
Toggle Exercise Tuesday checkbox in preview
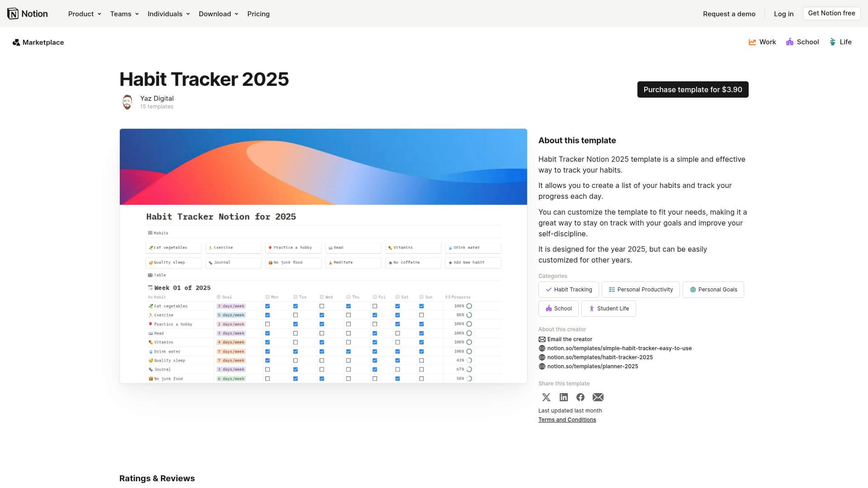(x=295, y=315)
